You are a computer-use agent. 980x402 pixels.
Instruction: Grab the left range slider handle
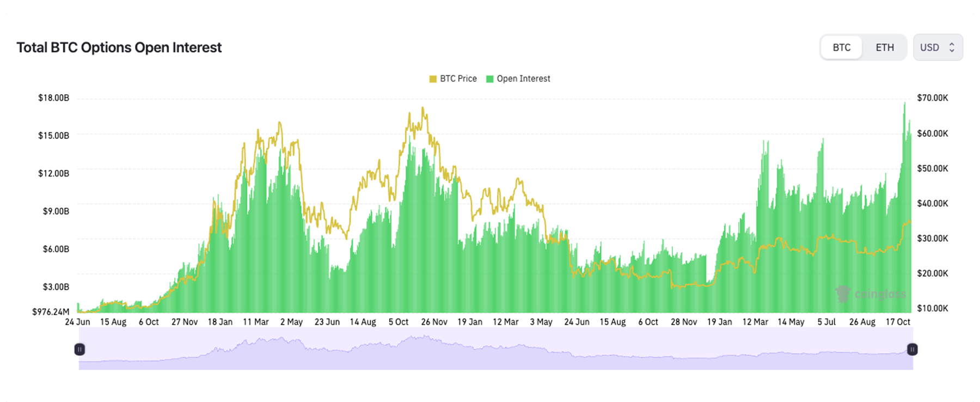79,349
